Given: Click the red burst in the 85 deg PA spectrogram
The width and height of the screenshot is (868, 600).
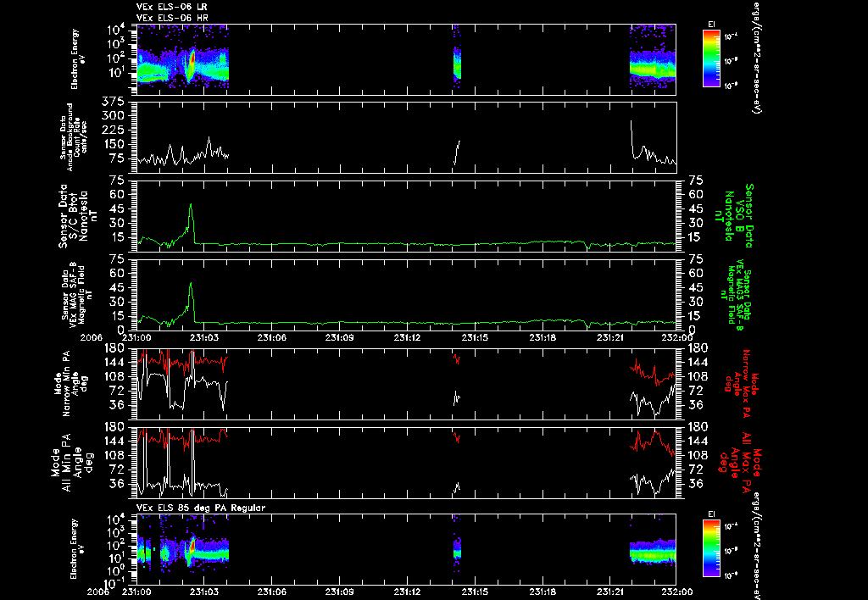Looking at the screenshot, I should [192, 547].
